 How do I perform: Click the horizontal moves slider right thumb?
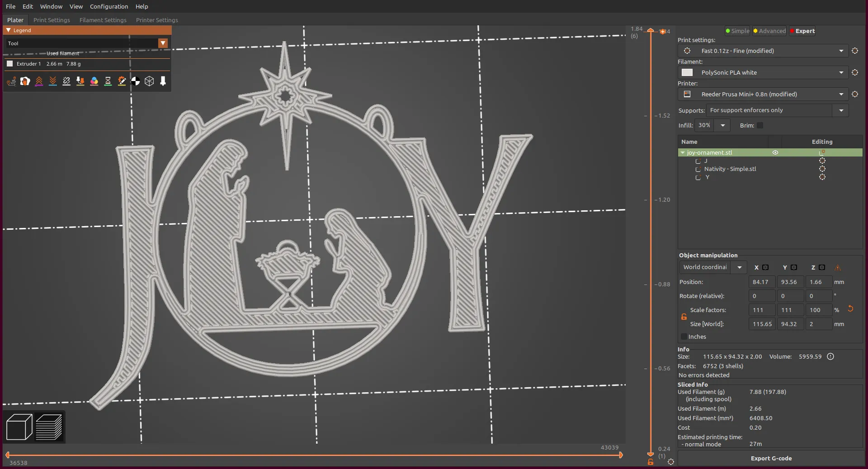(621, 455)
